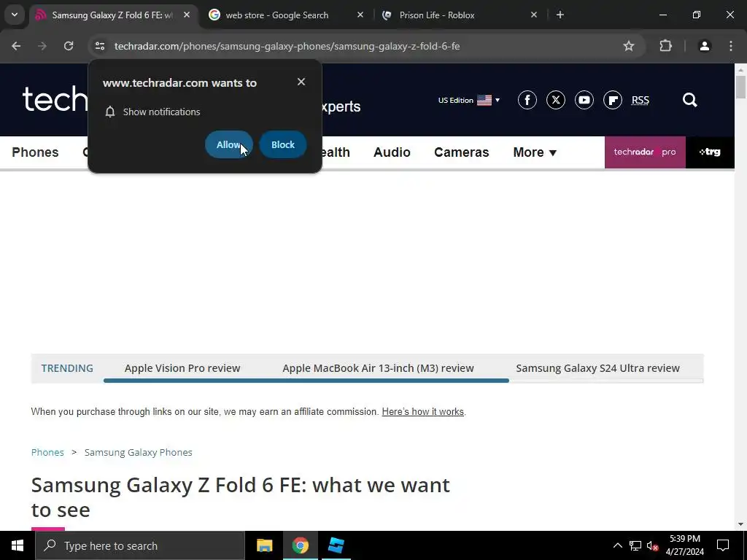Screen dimensions: 747x560
Task: Block notifications from techradar.com
Action: (x=283, y=145)
